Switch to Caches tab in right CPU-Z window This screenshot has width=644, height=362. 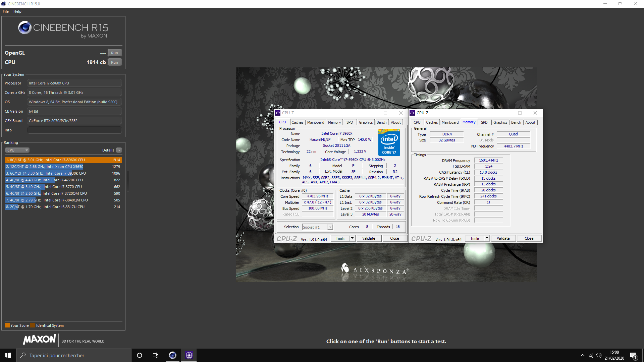click(x=432, y=122)
